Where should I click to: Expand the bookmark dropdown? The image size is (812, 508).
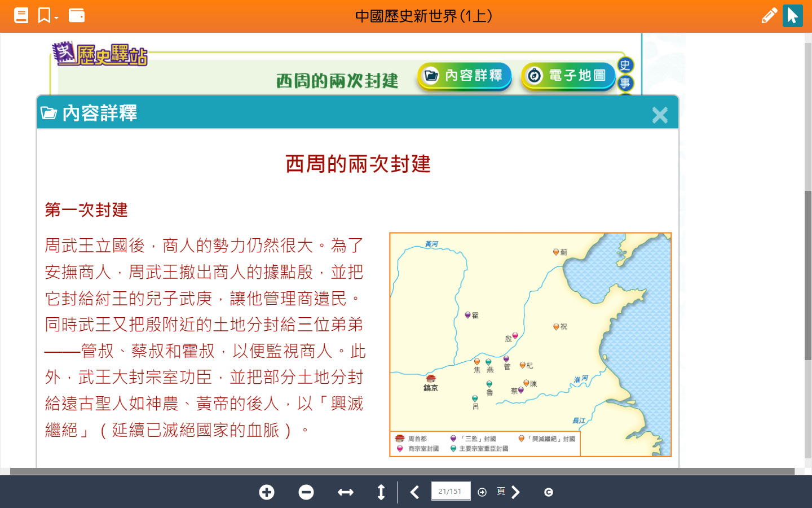click(x=48, y=16)
